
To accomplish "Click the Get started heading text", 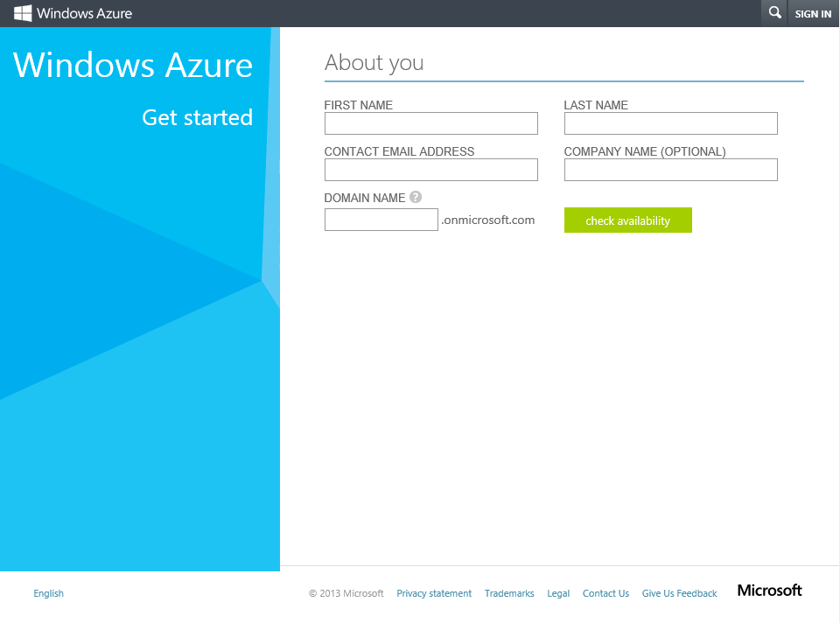I will [197, 117].
